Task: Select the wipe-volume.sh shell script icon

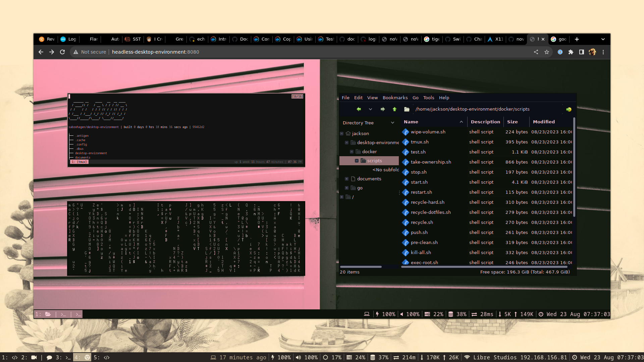Action: point(405,132)
